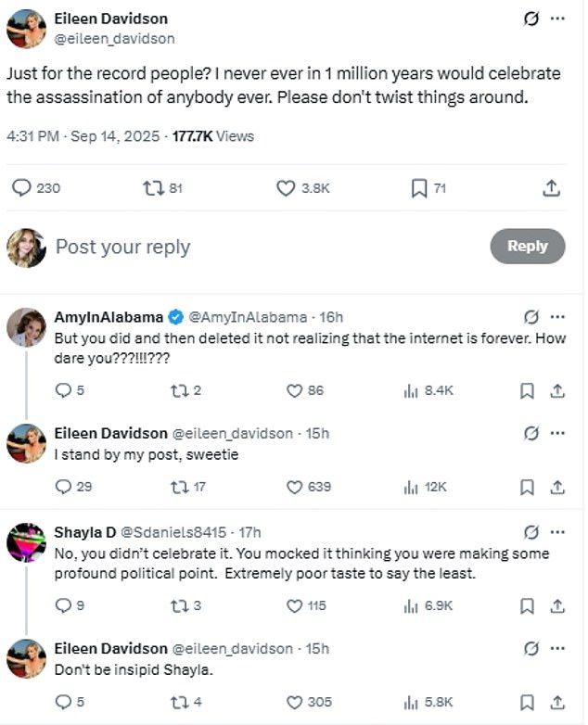Open more options menu on main post
The height and width of the screenshot is (725, 588).
(556, 19)
